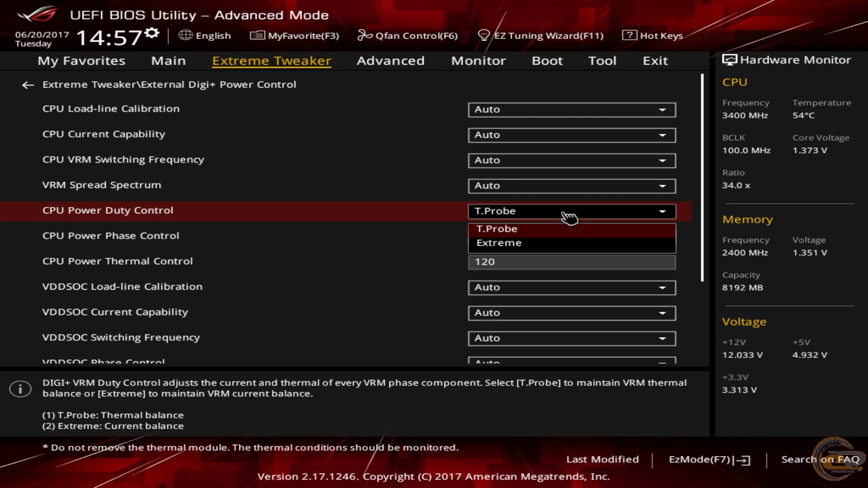Click the settings gear next to clock
Image resolution: width=868 pixels, height=488 pixels.
pos(152,33)
